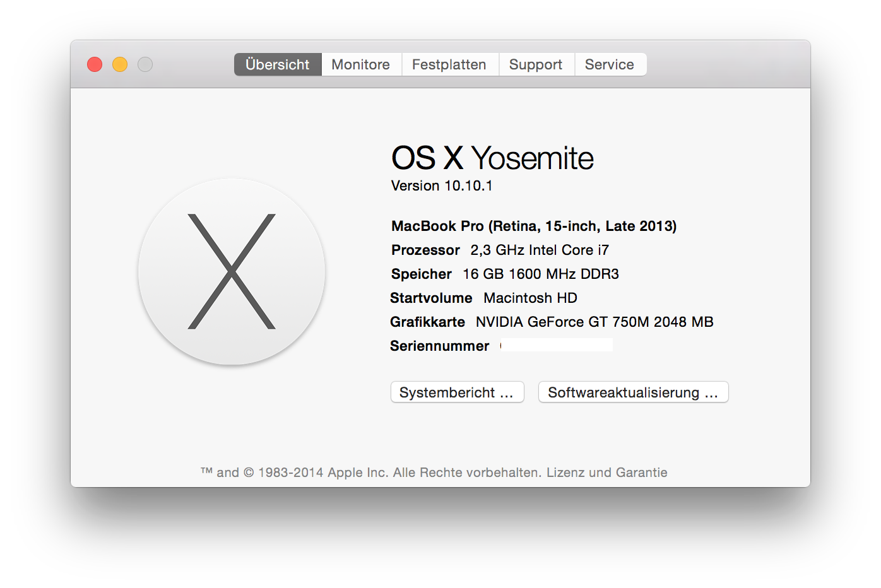881x588 pixels.
Task: Click the 2,3 GHz Intel Core i7 value
Action: (540, 250)
